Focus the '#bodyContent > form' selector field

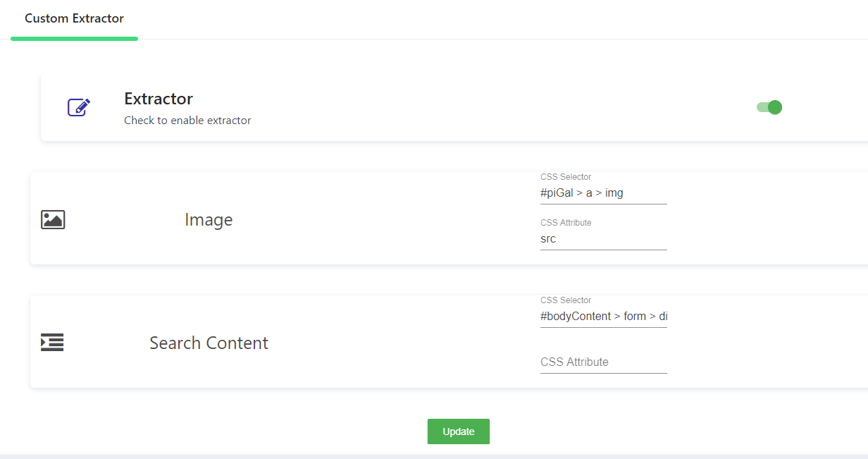tap(603, 317)
